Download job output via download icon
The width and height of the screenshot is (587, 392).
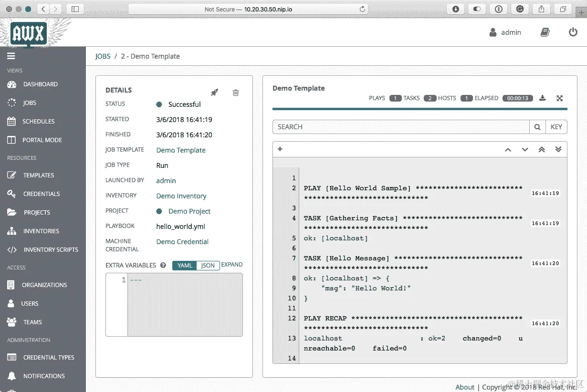tap(542, 98)
